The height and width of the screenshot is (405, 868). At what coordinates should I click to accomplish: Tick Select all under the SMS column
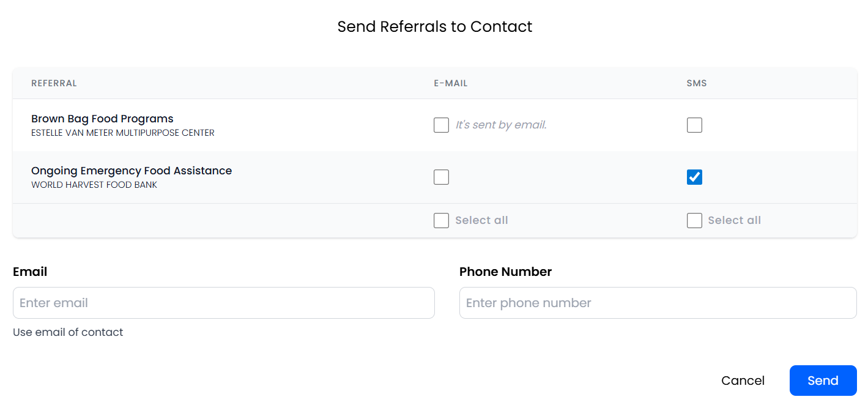pos(694,221)
